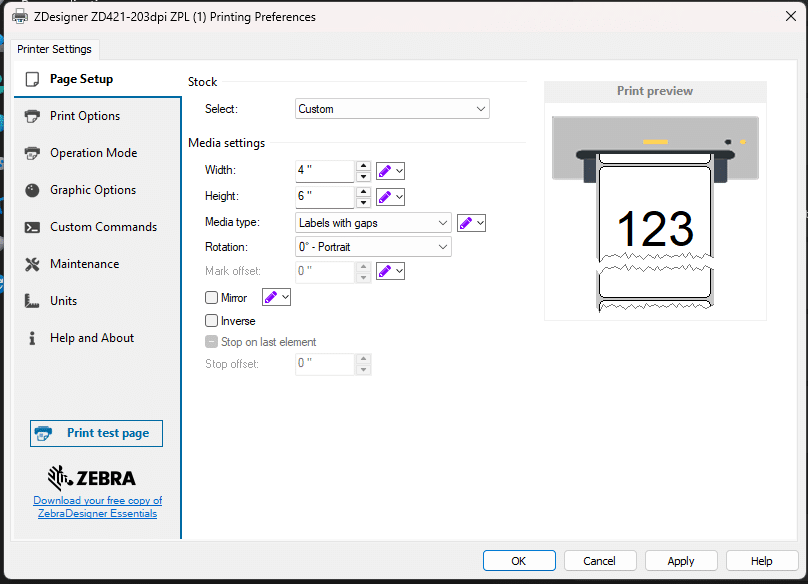Image resolution: width=808 pixels, height=584 pixels.
Task: Click the Width pencil edit icon
Action: 385,171
